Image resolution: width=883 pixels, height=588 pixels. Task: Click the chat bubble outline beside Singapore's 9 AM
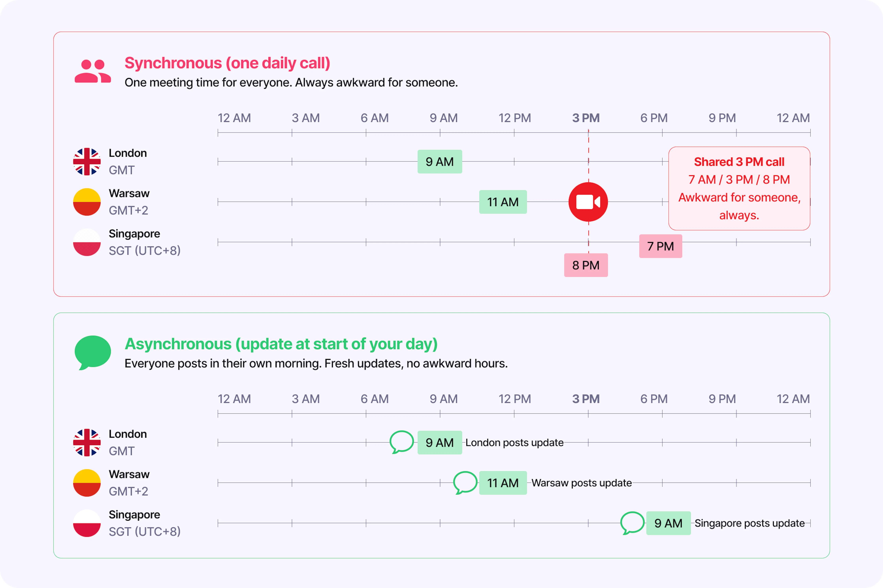click(632, 523)
